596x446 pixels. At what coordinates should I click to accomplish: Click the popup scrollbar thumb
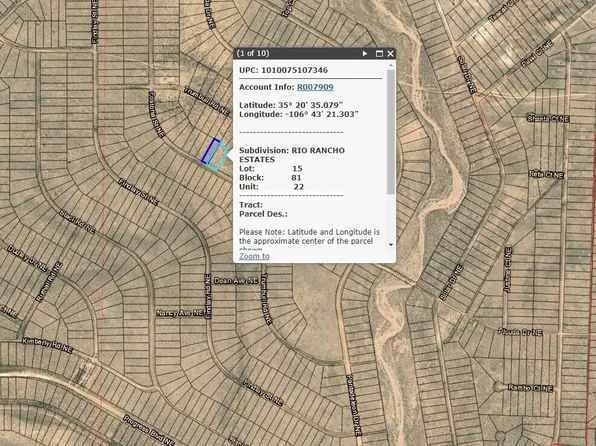click(x=391, y=132)
